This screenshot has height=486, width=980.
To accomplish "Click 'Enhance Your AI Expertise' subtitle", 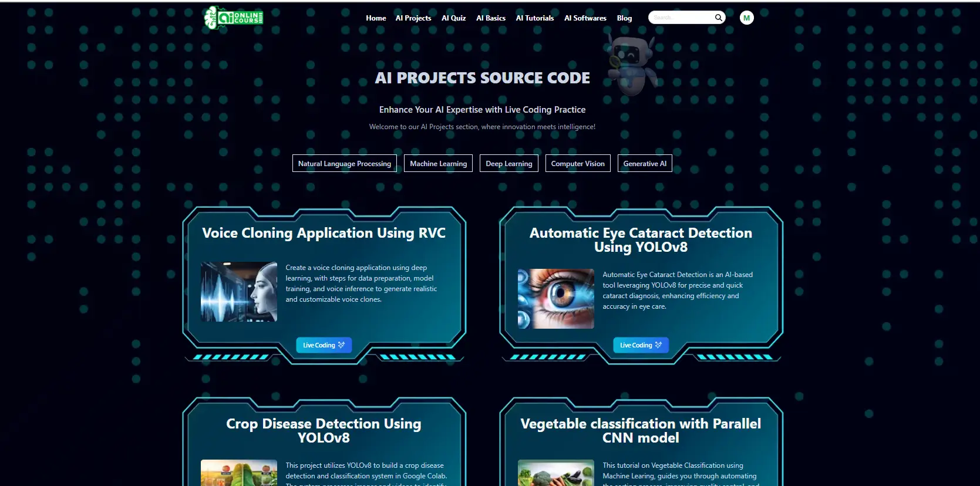I will point(482,110).
